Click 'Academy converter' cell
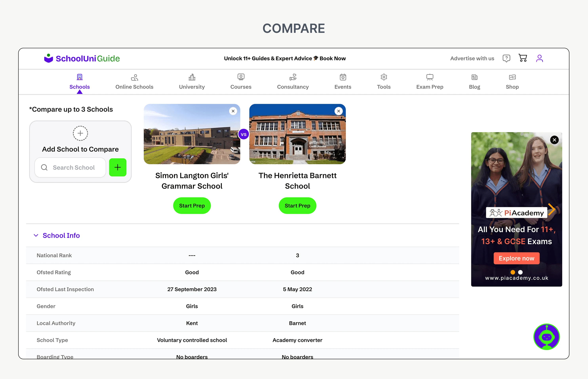This screenshot has height=379, width=588. coord(298,340)
